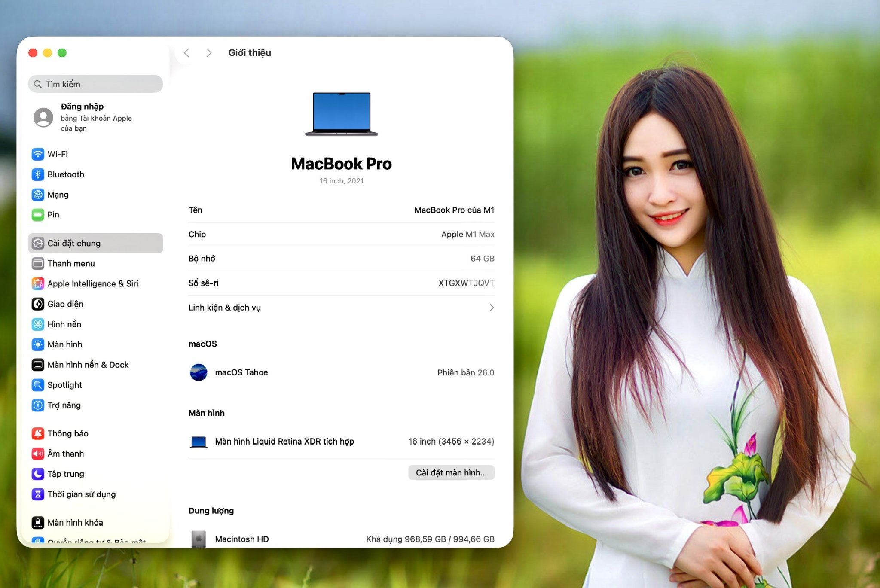Screen dimensions: 880x588
Task: Click the Apple Intelligence & Siri icon
Action: 38,283
